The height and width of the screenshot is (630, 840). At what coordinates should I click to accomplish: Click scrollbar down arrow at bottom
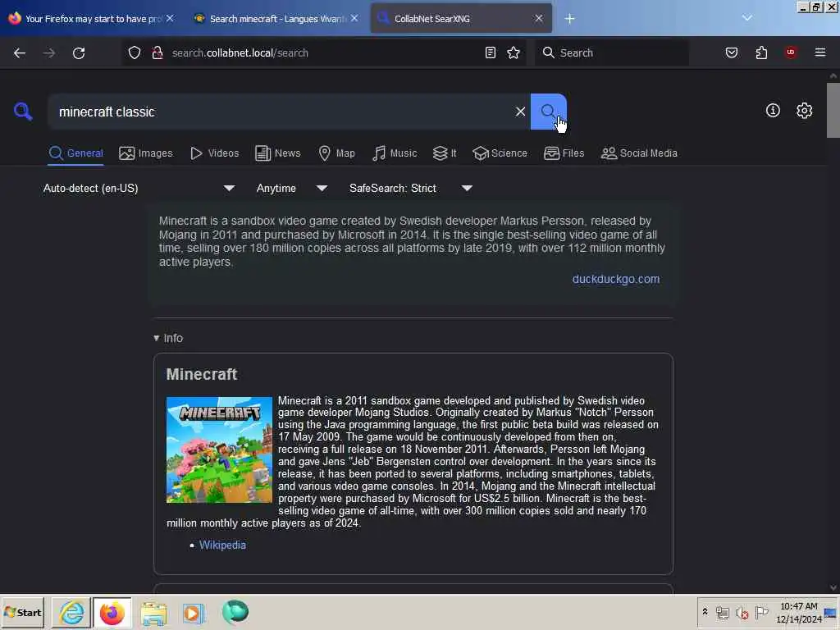tap(833, 587)
